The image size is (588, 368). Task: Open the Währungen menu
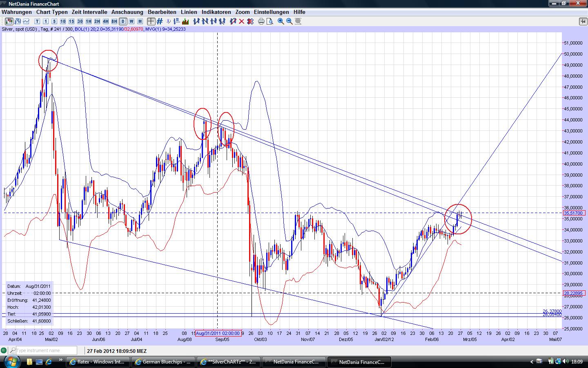17,12
